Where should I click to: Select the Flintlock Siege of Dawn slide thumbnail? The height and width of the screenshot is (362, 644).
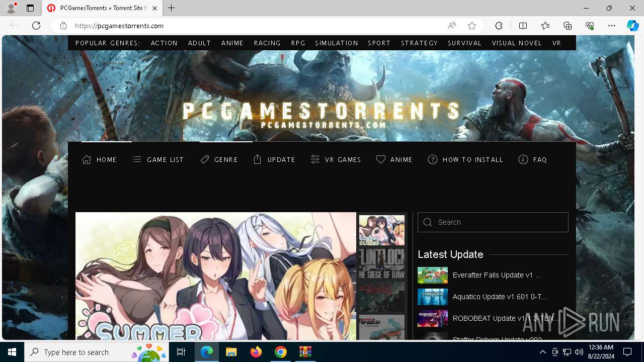382,263
